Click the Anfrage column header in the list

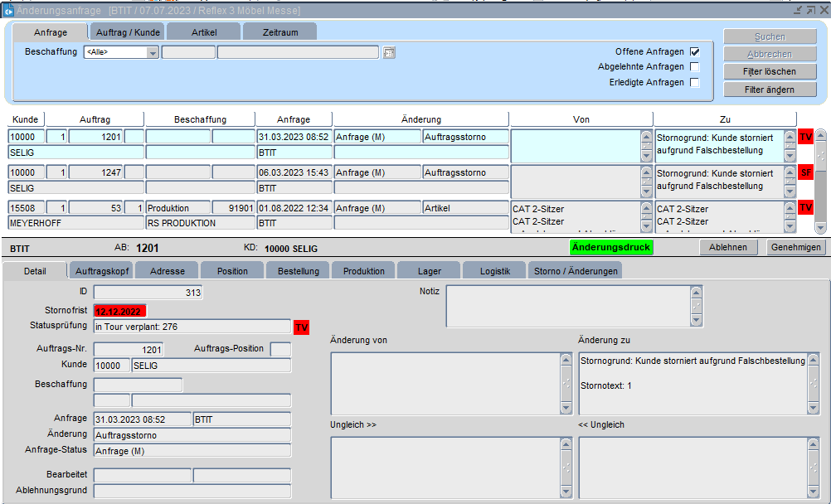[x=294, y=119]
